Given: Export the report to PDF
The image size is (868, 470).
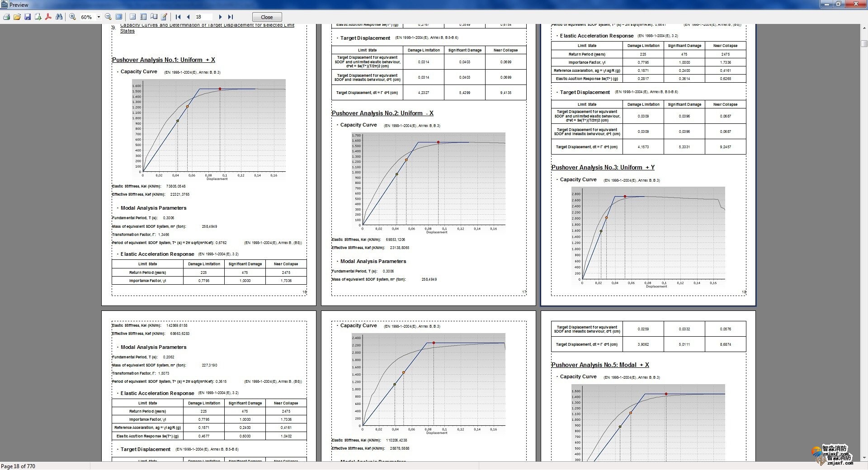Looking at the screenshot, I should (47, 17).
